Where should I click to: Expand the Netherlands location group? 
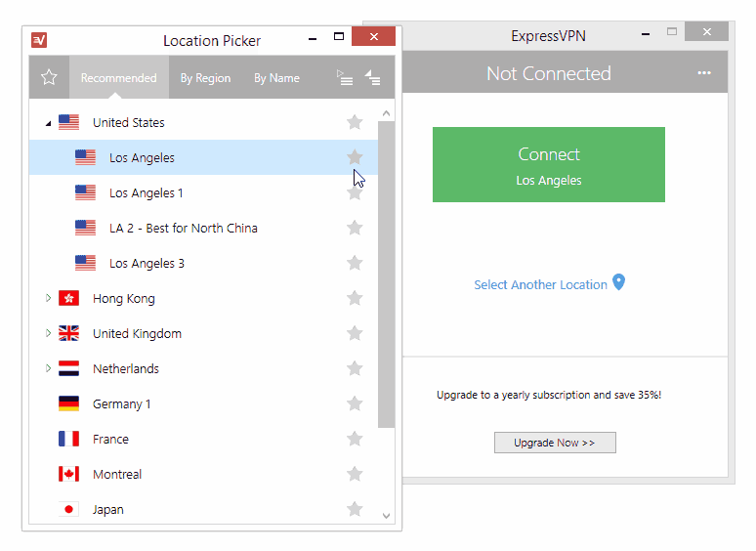pos(48,369)
